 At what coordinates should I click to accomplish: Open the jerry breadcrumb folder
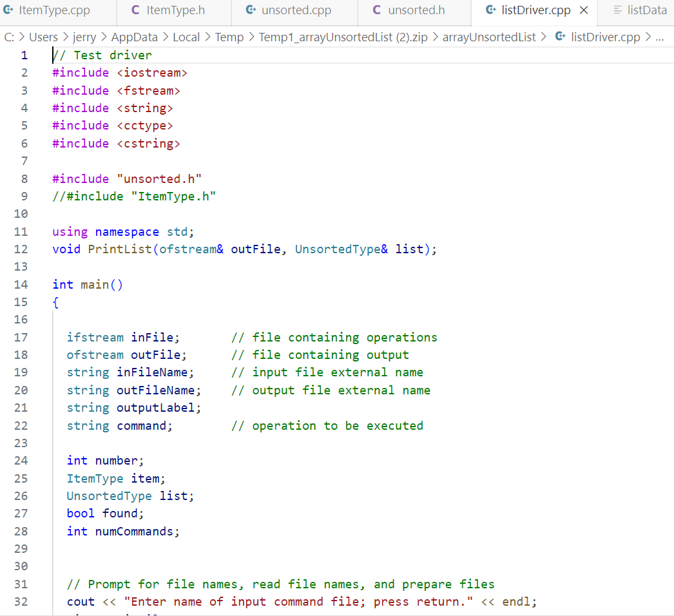click(84, 37)
